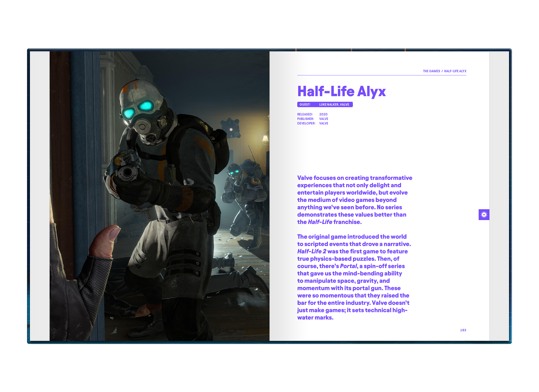
Task: Click the purple starburst bookmark icon
Action: (484, 214)
